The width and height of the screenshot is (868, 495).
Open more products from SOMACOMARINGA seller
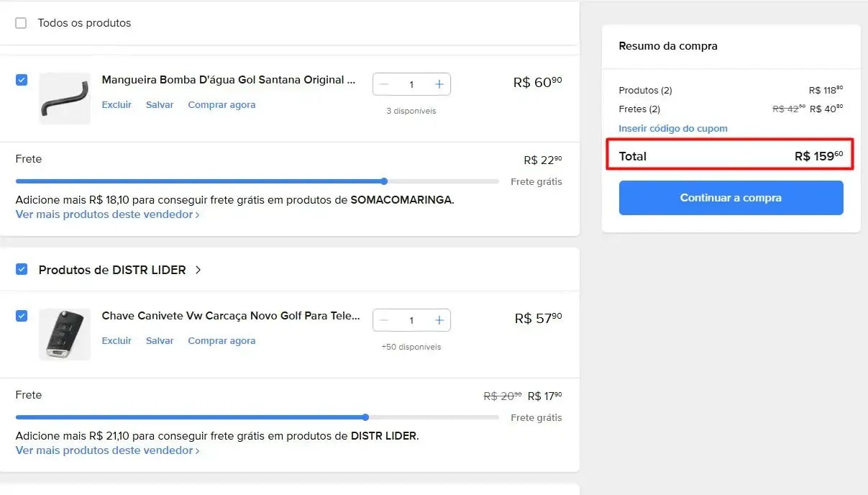107,214
